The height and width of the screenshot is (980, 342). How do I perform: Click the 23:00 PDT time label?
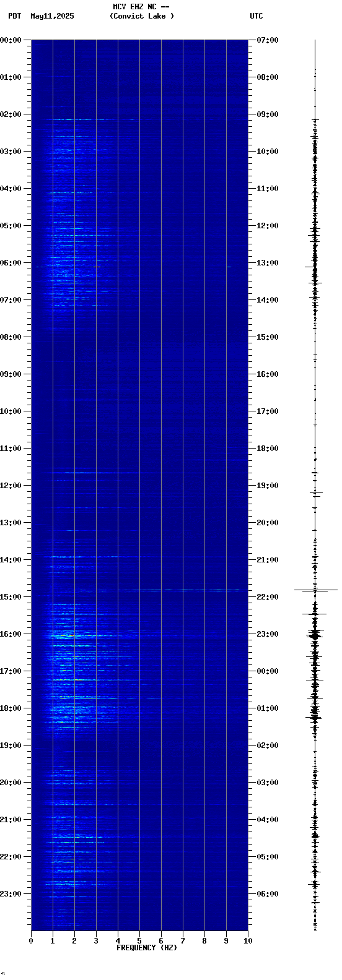(x=11, y=894)
